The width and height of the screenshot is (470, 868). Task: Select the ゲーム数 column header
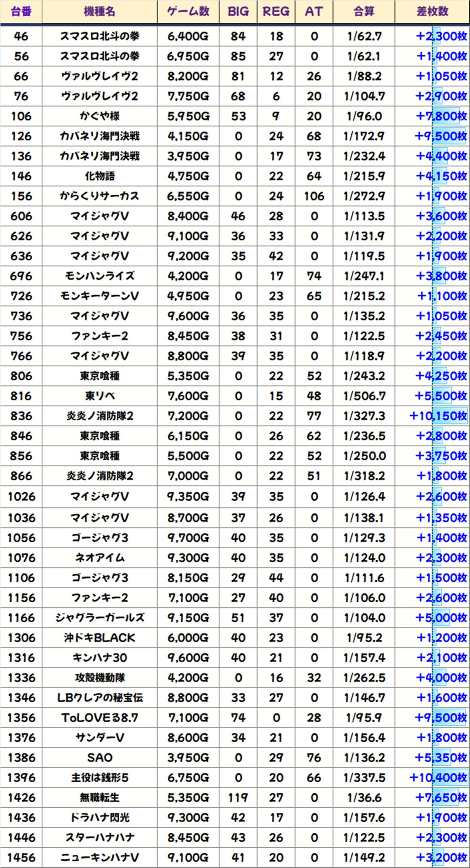coord(188,12)
